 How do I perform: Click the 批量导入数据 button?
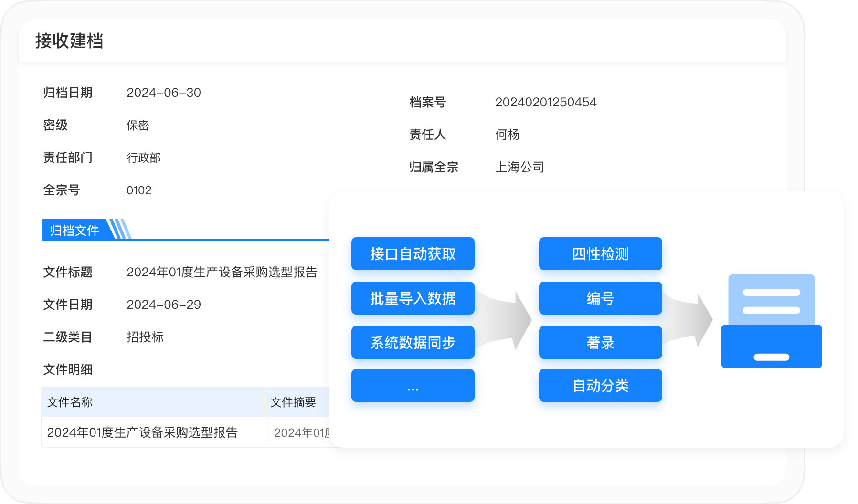tap(413, 298)
